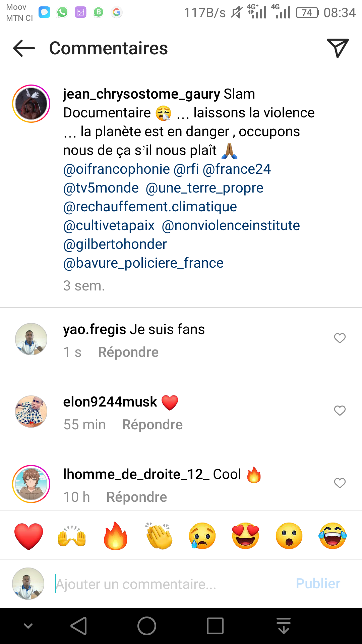Tap the share paper-plane icon

click(x=338, y=48)
